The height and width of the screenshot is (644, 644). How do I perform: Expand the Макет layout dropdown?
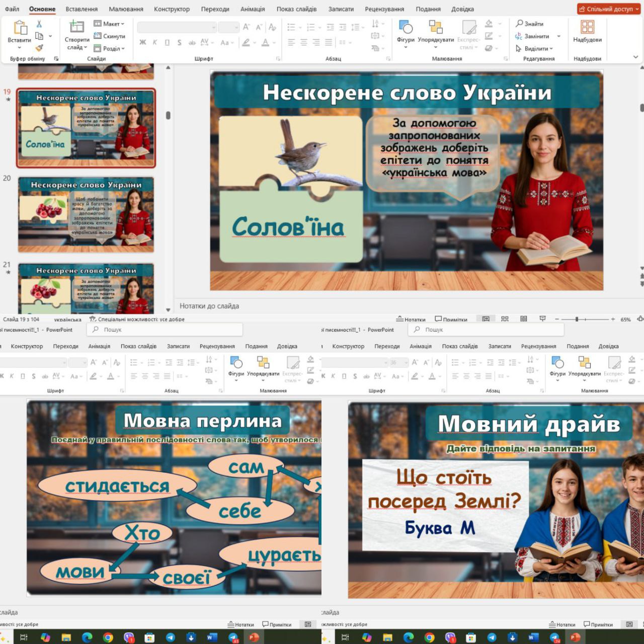(x=109, y=24)
